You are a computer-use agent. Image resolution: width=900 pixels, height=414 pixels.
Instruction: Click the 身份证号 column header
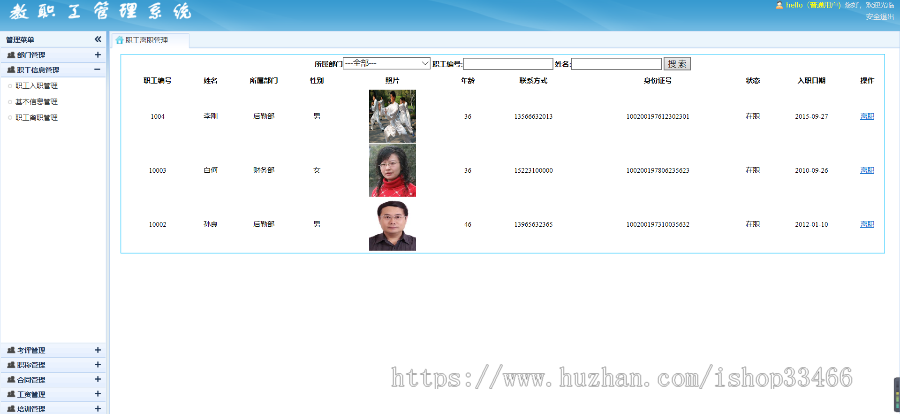tap(657, 81)
